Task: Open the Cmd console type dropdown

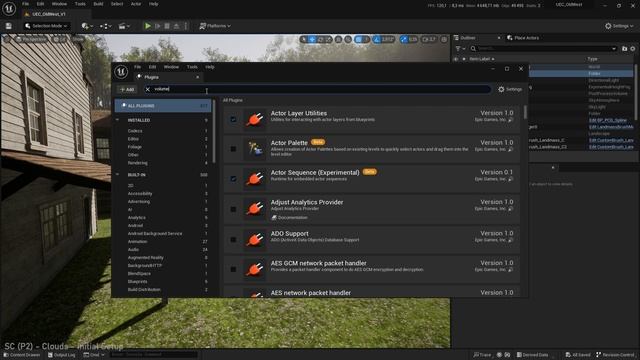Action: point(94,355)
